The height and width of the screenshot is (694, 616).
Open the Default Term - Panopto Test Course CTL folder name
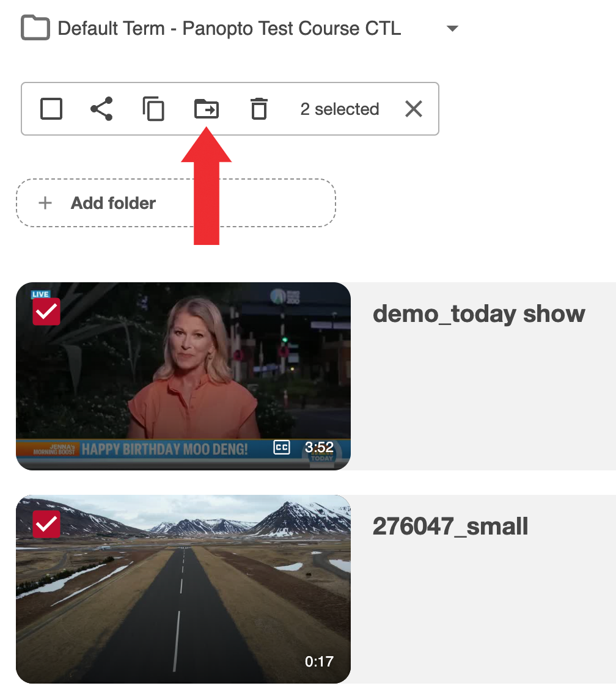[x=229, y=28]
